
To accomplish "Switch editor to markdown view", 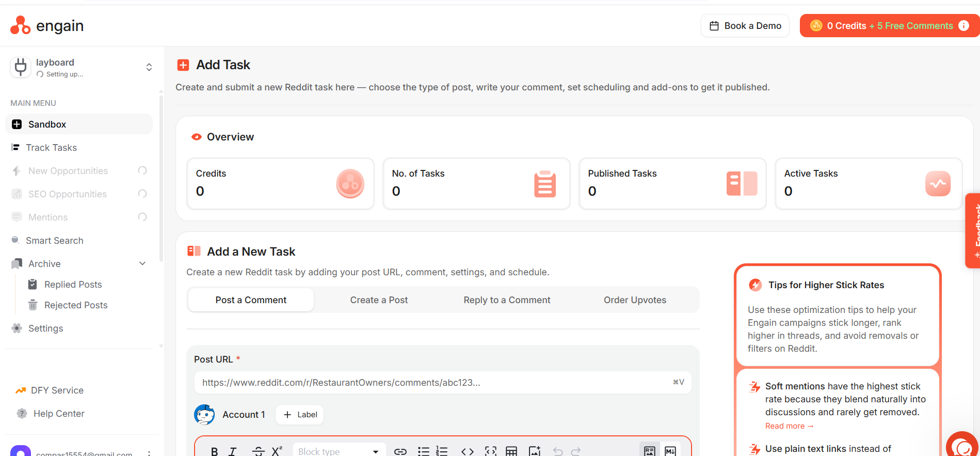I will 670,450.
